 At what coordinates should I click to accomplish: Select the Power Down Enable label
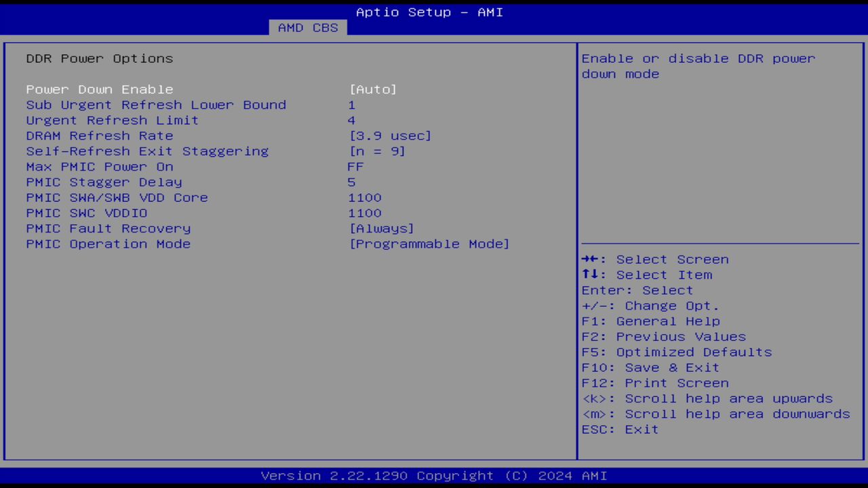point(100,89)
